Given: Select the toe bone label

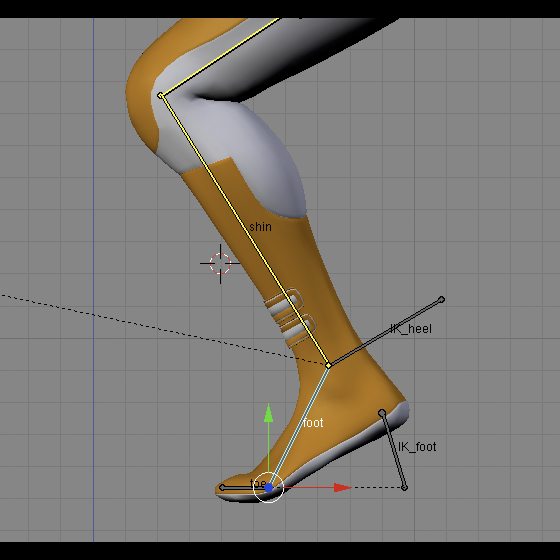Looking at the screenshot, I should click(258, 484).
